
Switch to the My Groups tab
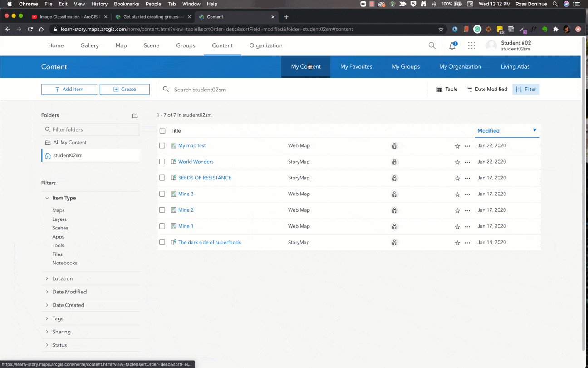[406, 67]
